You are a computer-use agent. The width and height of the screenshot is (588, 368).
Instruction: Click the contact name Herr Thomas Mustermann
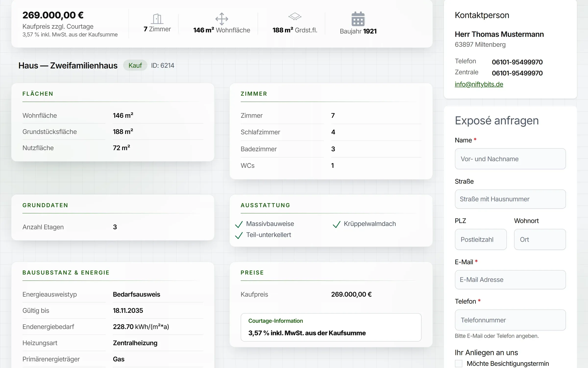point(499,34)
